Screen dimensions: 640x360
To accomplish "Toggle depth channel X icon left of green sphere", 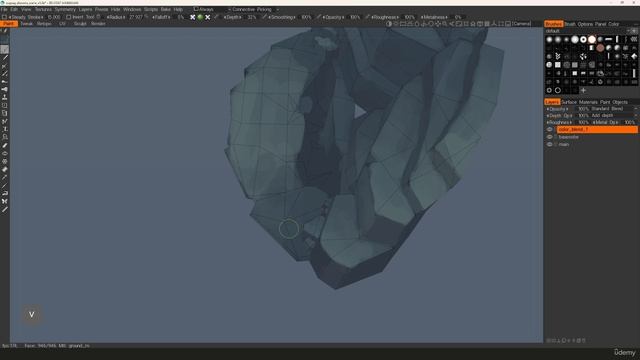I will pyautogui.click(x=193, y=17).
